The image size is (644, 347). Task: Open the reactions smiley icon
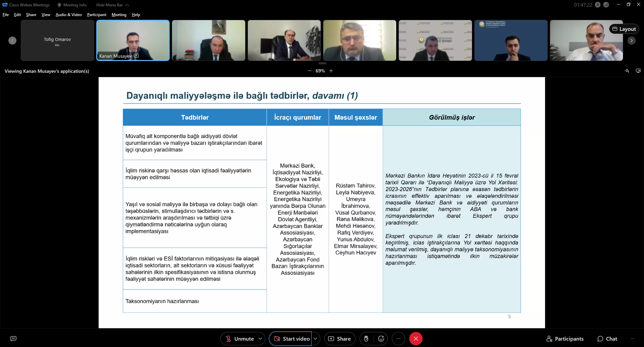click(381, 339)
